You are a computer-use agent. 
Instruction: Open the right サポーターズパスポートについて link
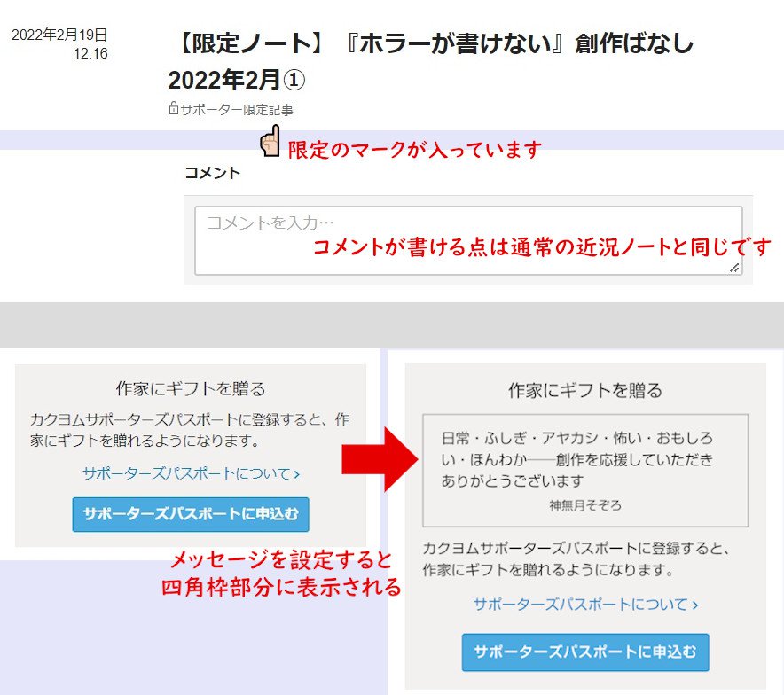pos(580,605)
